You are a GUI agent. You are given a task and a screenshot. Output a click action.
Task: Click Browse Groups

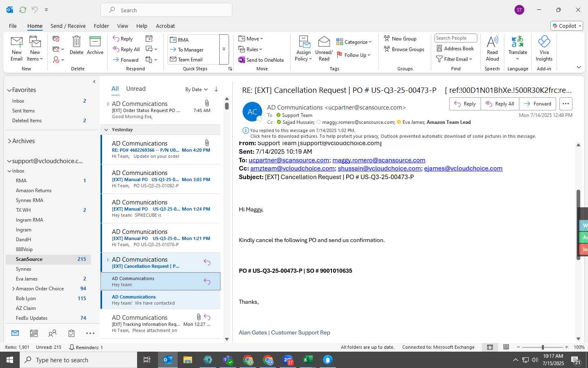tap(404, 49)
